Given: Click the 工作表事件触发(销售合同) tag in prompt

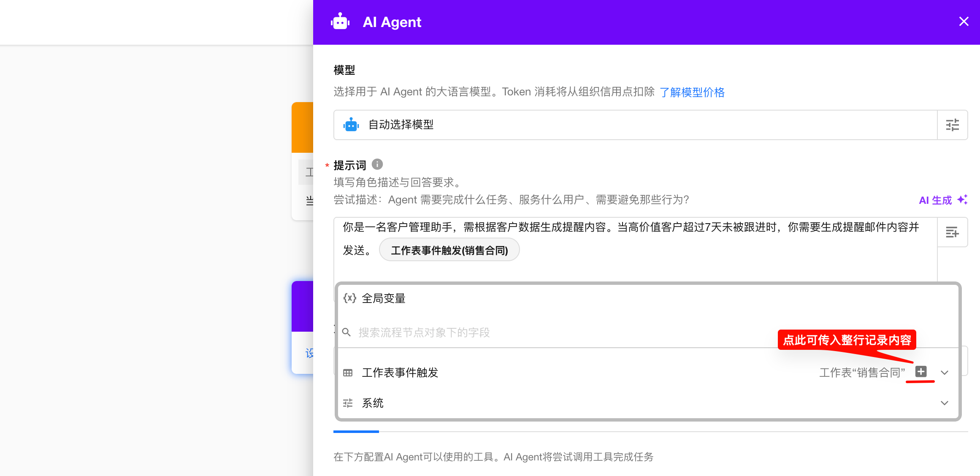Looking at the screenshot, I should 449,250.
